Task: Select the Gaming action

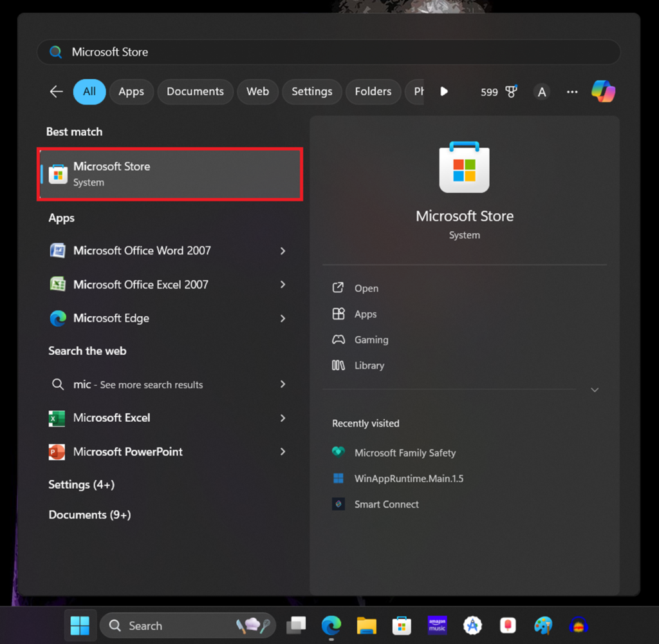Action: (x=371, y=340)
